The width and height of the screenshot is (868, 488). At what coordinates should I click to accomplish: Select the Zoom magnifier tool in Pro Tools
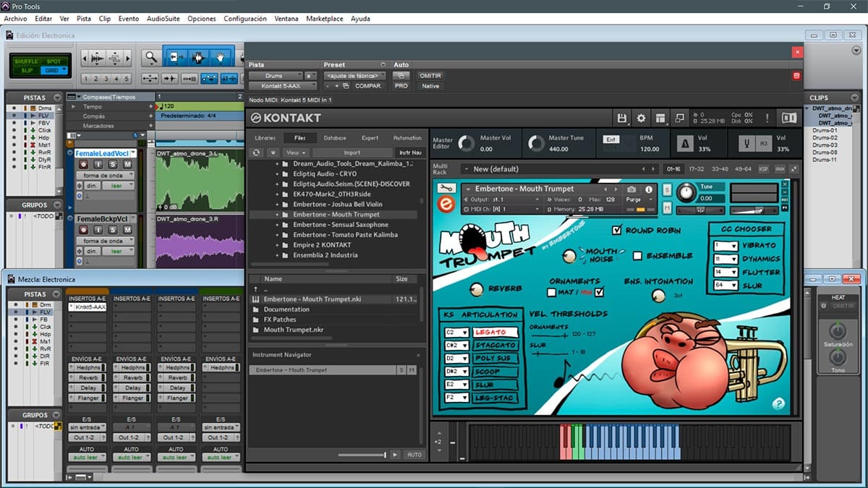150,57
